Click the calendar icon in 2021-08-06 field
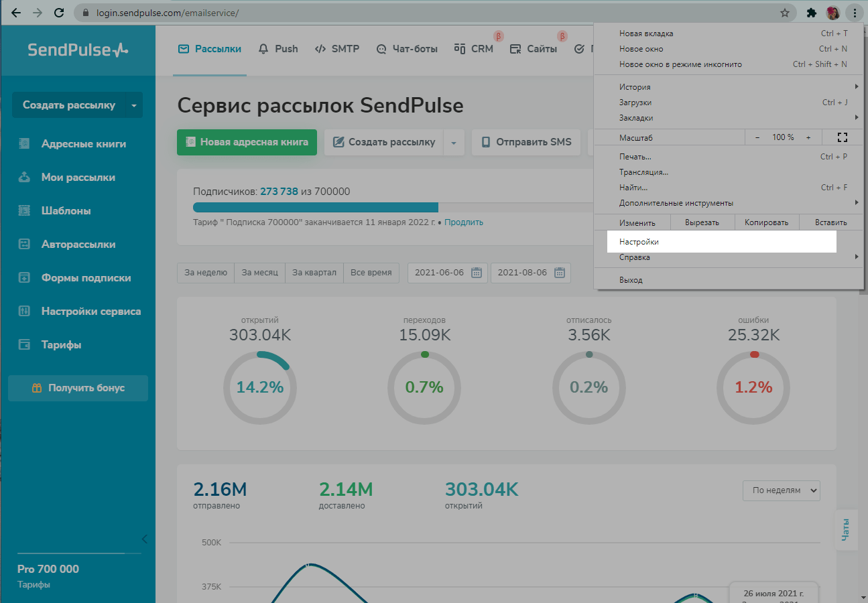 (560, 273)
